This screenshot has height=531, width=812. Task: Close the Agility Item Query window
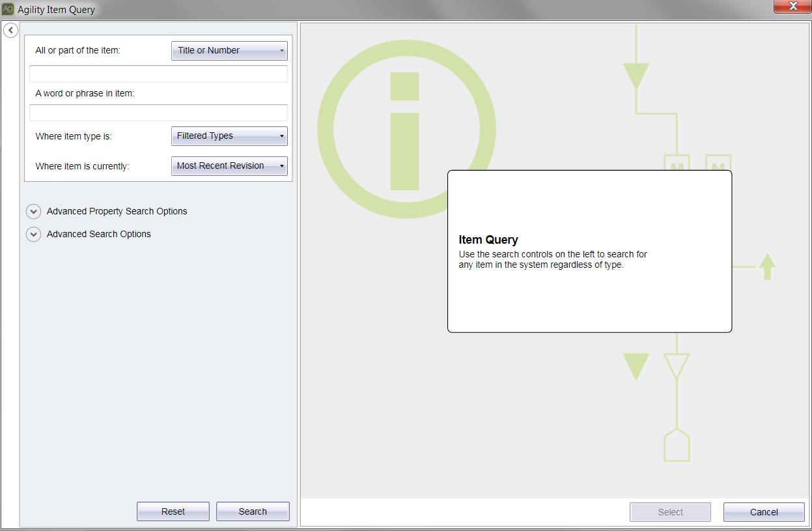[x=792, y=7]
